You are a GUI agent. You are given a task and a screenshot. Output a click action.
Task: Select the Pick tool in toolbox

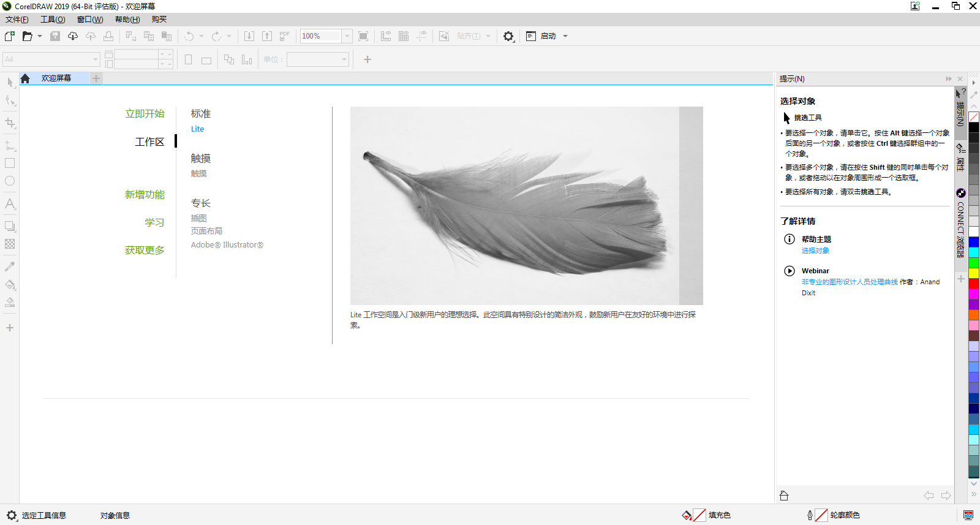tap(10, 82)
